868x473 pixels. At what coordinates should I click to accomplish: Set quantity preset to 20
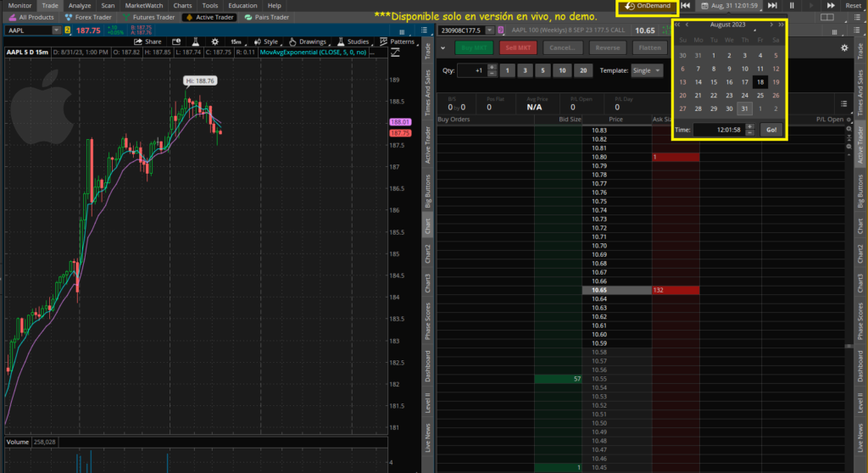tap(583, 70)
